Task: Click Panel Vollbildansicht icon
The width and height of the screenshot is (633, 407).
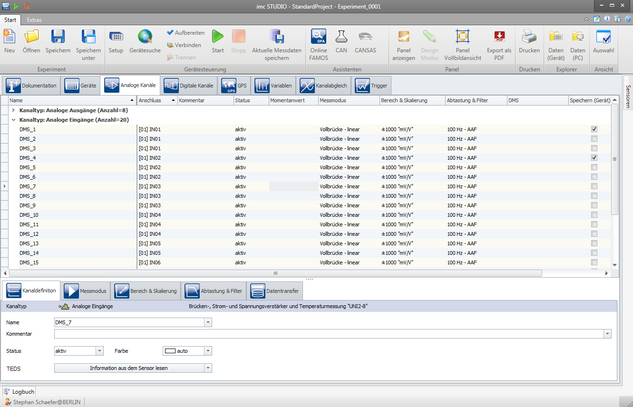Action: point(463,38)
